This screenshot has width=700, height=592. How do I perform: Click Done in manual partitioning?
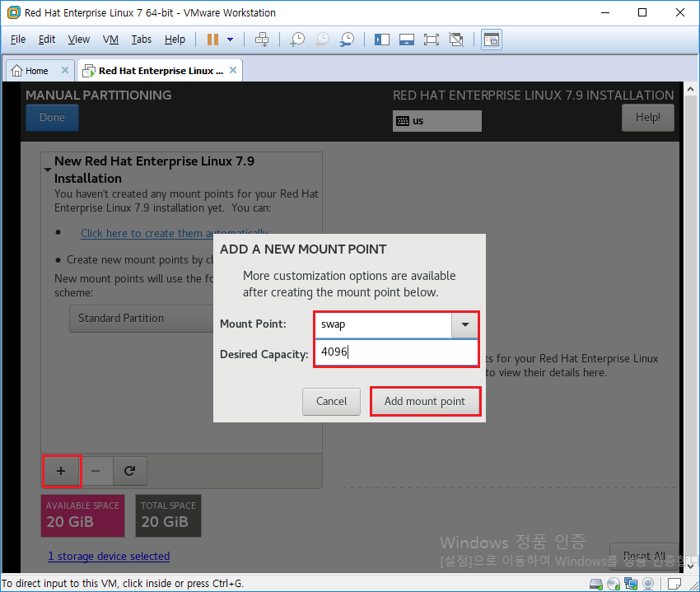[x=52, y=118]
